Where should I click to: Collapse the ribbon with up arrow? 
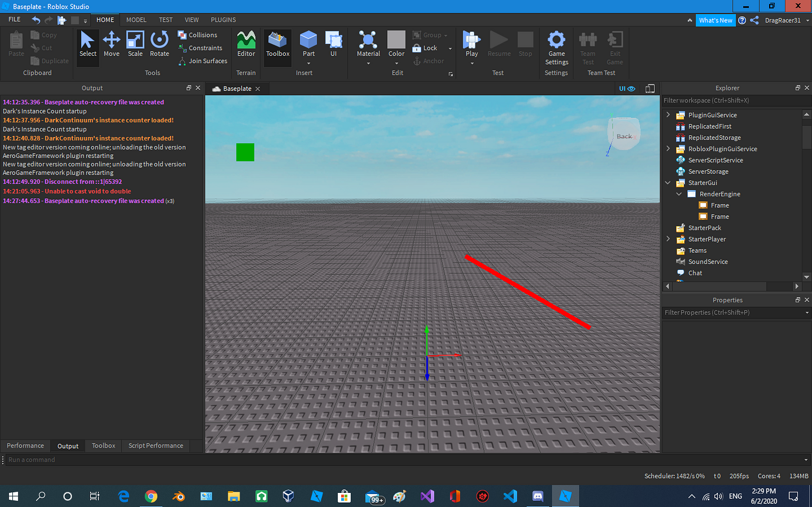(691, 20)
